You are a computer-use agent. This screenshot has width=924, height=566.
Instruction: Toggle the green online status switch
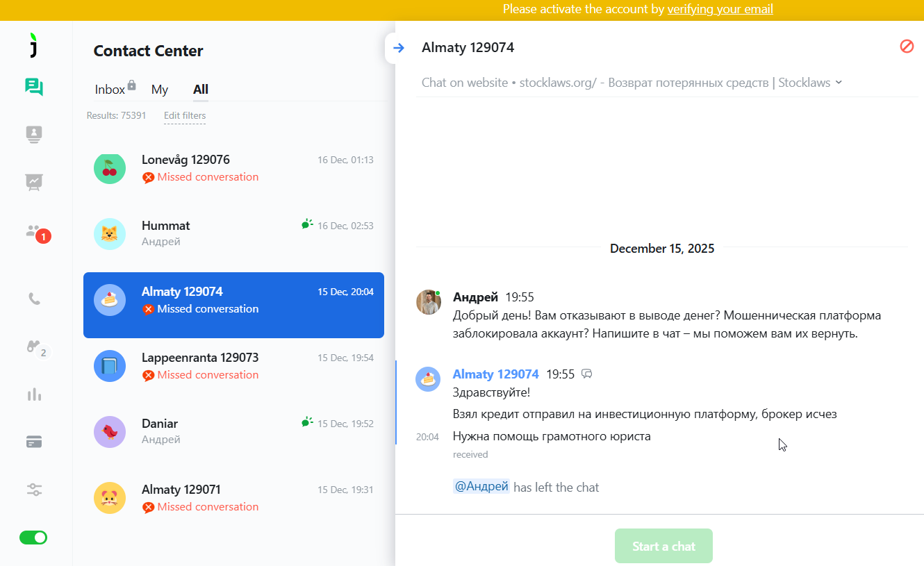(x=33, y=537)
